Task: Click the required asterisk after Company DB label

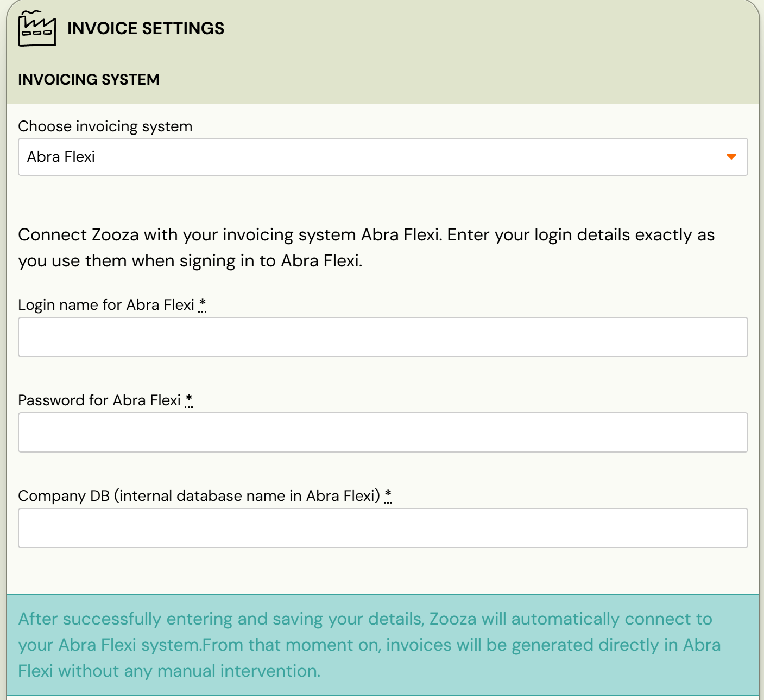Action: tap(388, 495)
